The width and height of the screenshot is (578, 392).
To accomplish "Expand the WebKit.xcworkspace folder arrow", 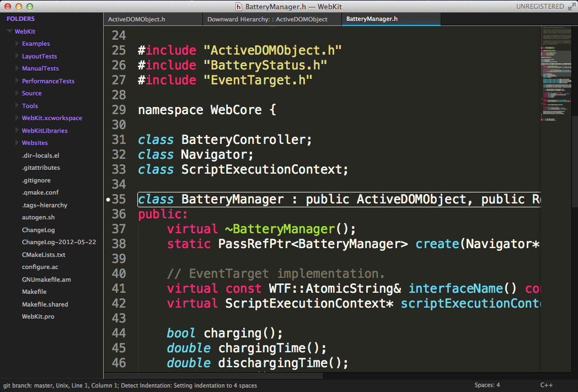I will tap(17, 118).
